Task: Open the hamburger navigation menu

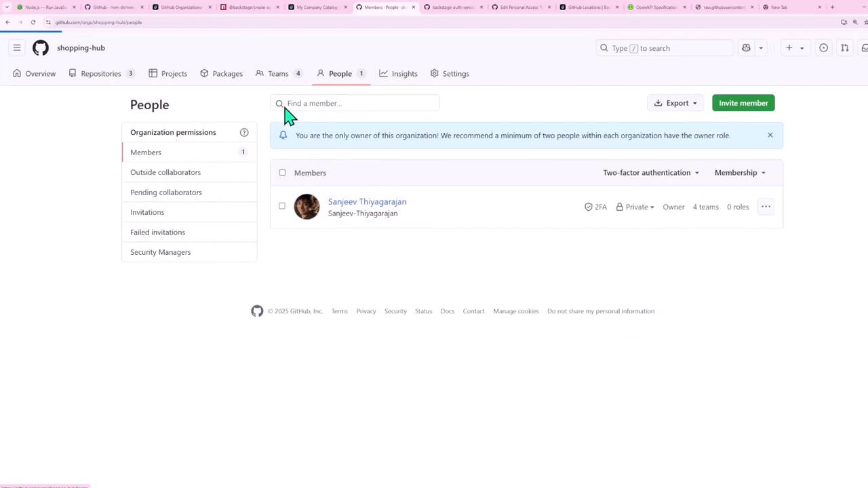Action: pyautogui.click(x=17, y=47)
